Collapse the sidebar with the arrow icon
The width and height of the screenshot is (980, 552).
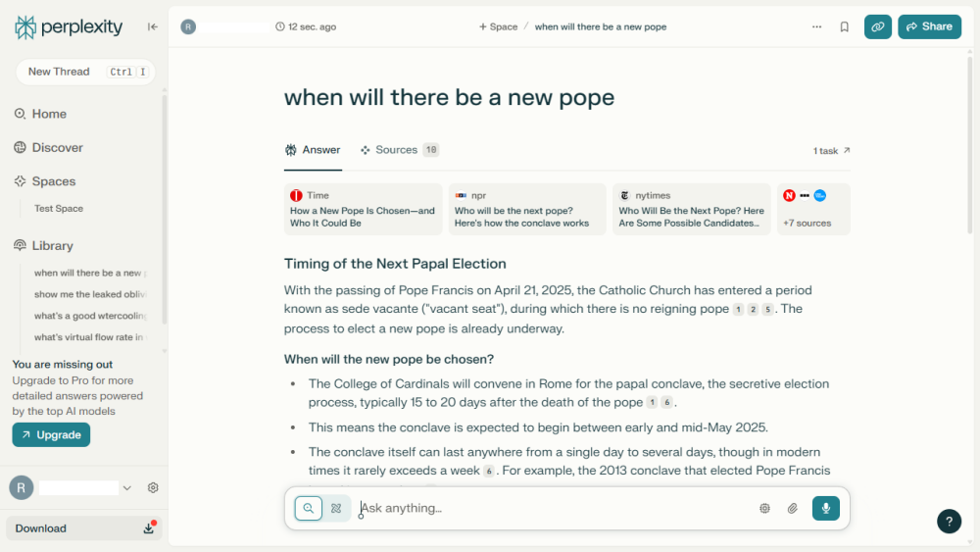(153, 26)
